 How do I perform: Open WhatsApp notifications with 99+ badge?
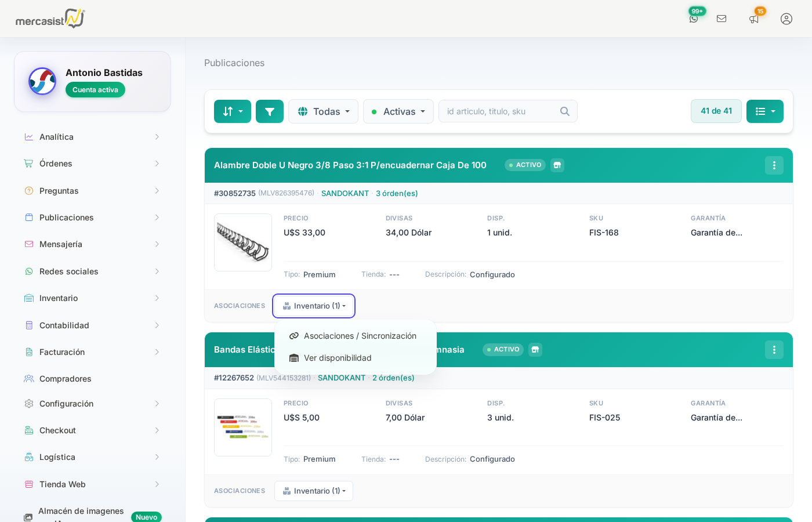coord(694,19)
